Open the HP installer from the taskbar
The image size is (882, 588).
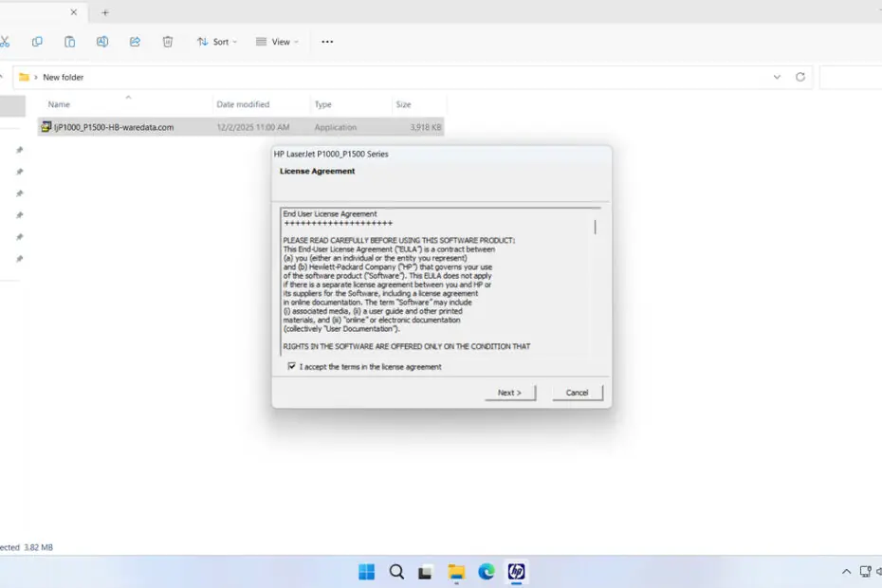518,572
